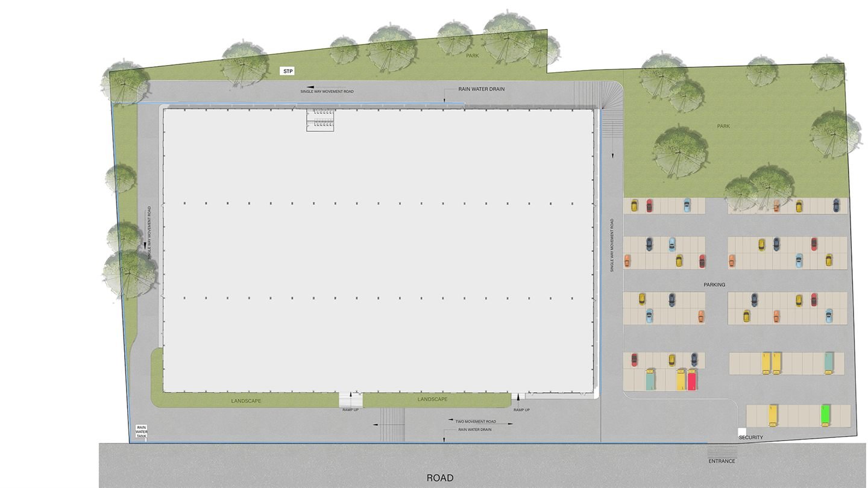Click the left LANDSCAPE label
868x488 pixels.
tap(246, 401)
